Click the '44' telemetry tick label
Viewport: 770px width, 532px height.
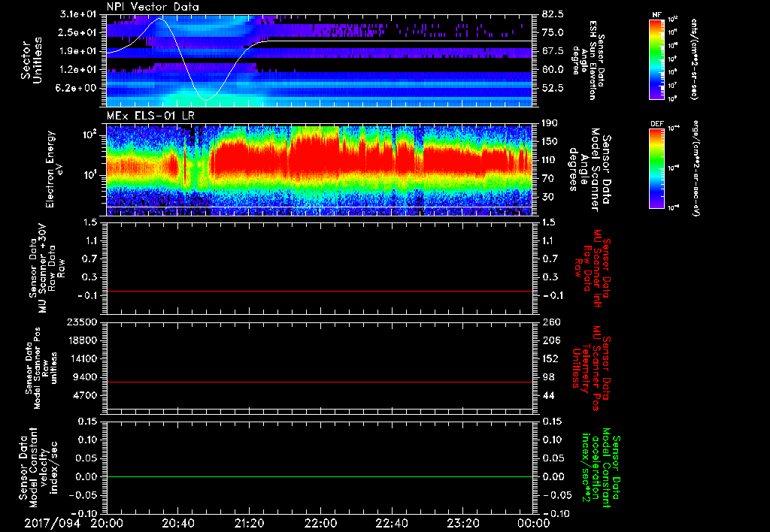(547, 395)
